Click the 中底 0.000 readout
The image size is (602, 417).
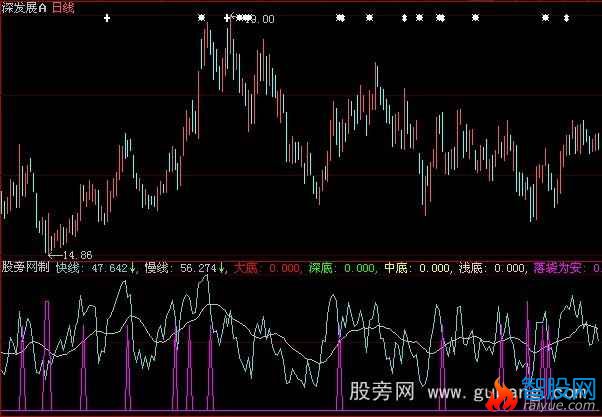click(417, 268)
